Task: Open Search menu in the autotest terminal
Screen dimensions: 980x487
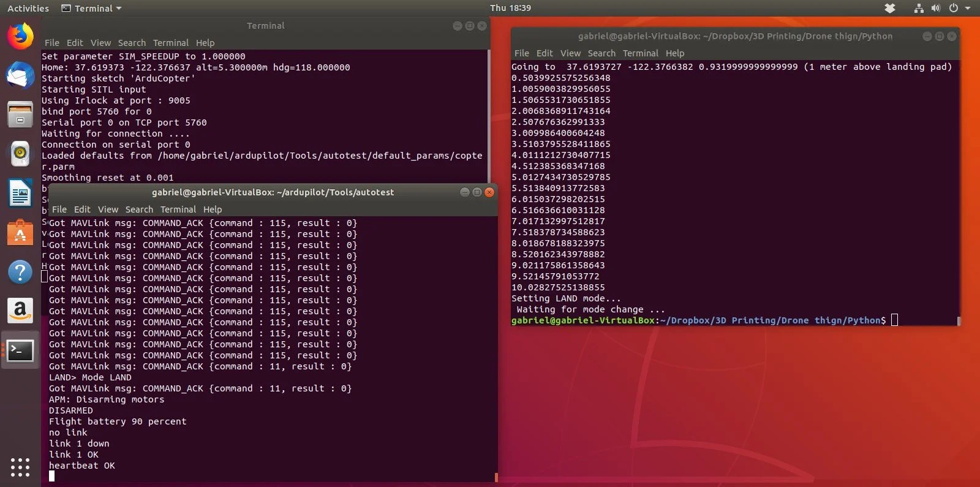Action: pos(139,210)
